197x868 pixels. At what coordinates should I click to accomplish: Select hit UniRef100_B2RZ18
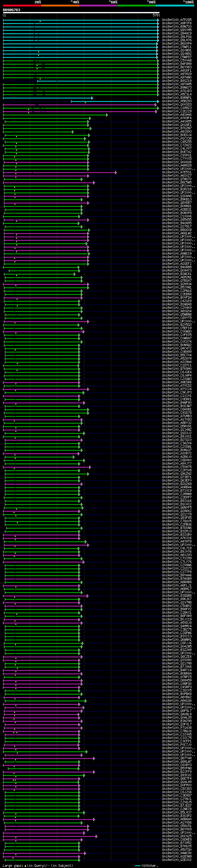(177, 189)
